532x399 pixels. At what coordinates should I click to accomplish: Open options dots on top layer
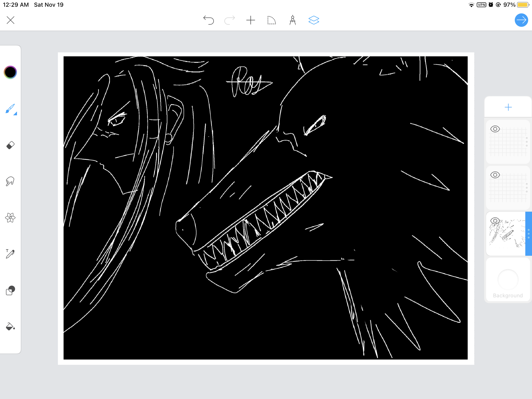(527, 142)
